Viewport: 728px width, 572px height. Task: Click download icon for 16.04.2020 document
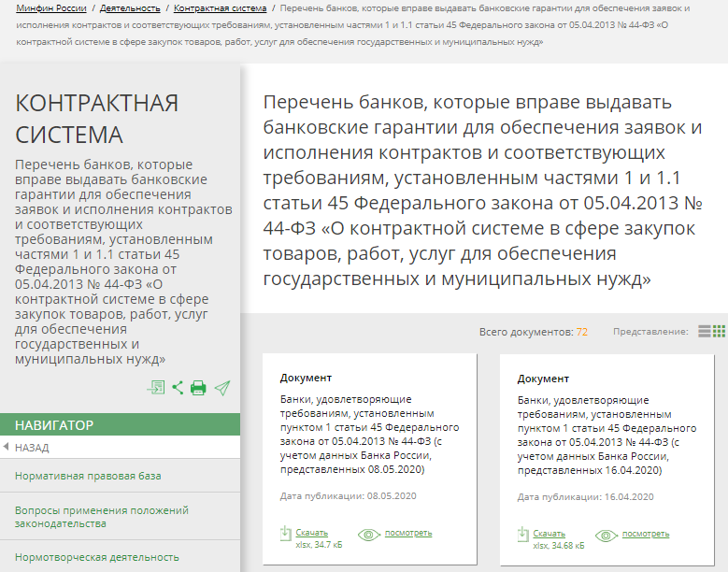[522, 535]
